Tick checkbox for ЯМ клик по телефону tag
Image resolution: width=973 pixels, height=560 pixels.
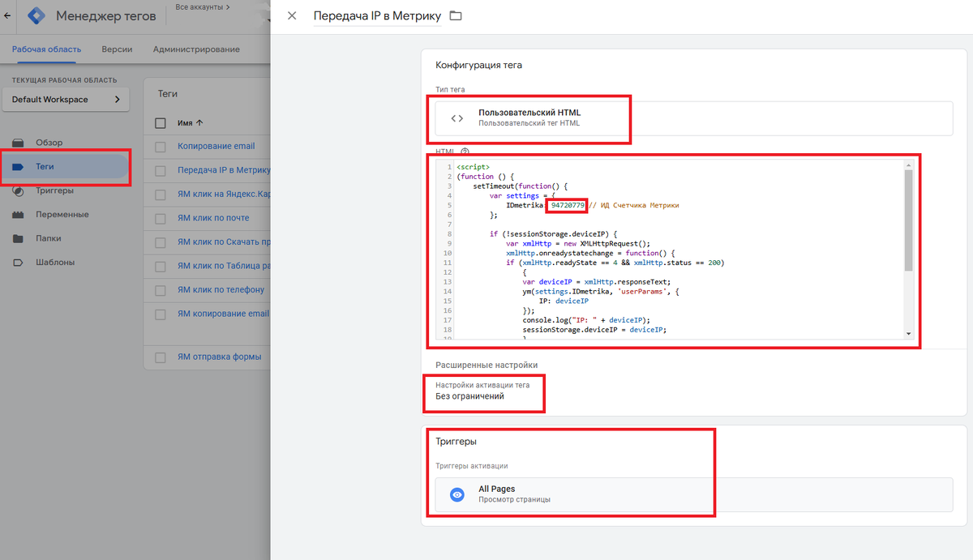161,290
